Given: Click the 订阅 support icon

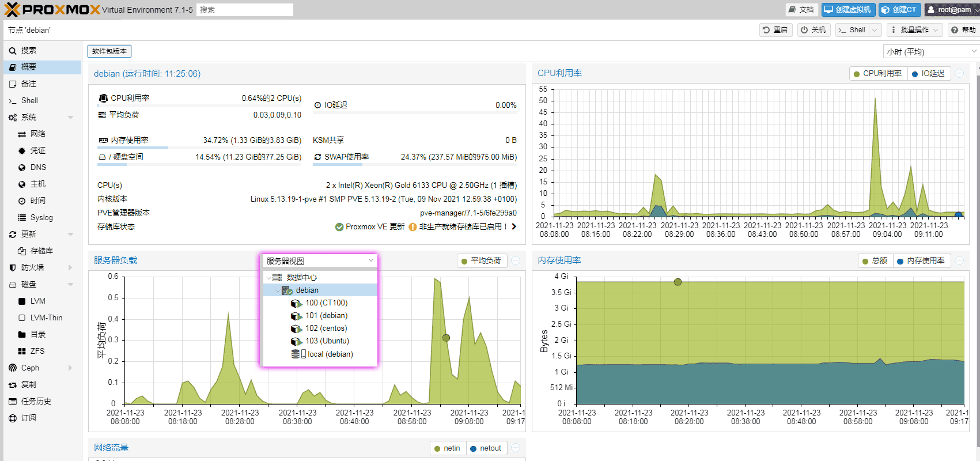Looking at the screenshot, I should pyautogui.click(x=13, y=418).
